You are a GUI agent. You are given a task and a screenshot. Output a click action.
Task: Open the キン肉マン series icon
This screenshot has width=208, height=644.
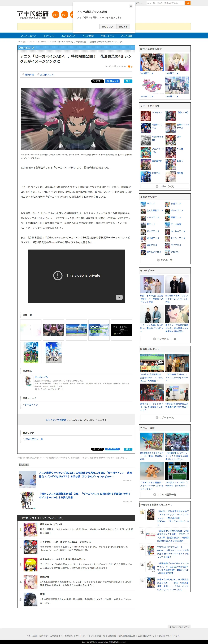146,116
